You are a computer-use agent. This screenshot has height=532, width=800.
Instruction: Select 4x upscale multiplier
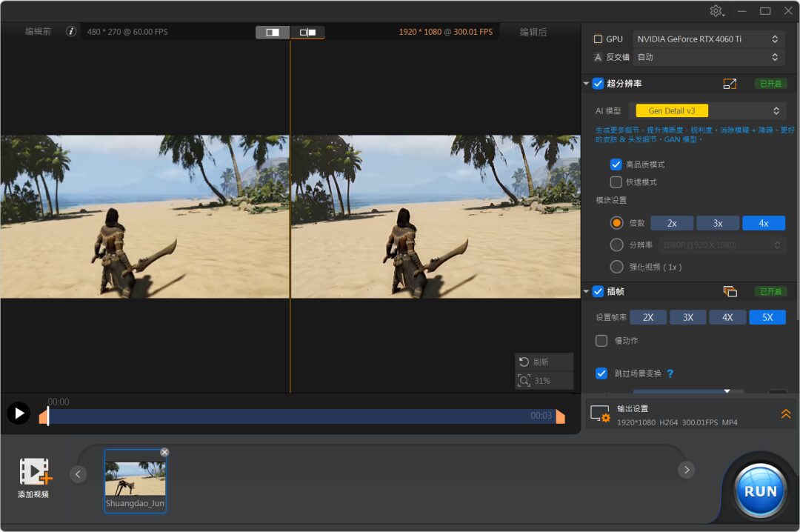[x=764, y=223]
